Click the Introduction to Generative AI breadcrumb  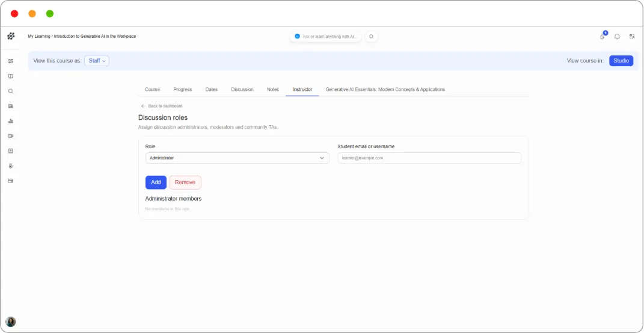pos(95,37)
